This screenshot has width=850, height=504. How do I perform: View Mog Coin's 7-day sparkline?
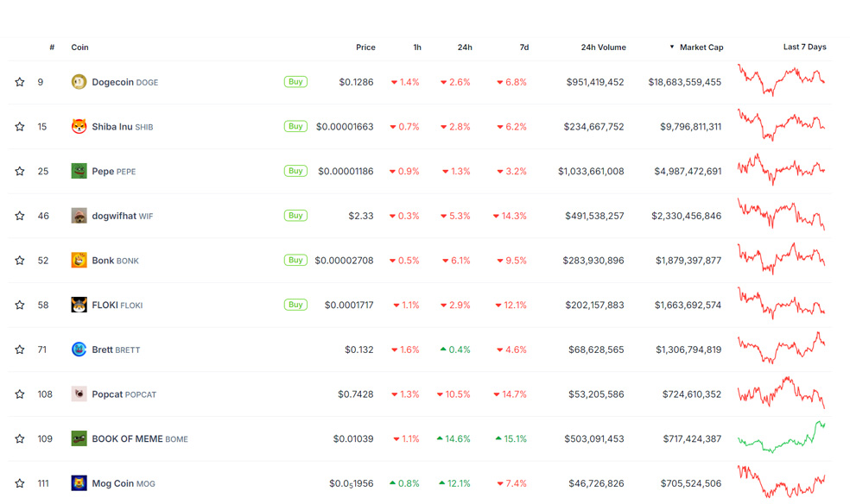(x=781, y=482)
